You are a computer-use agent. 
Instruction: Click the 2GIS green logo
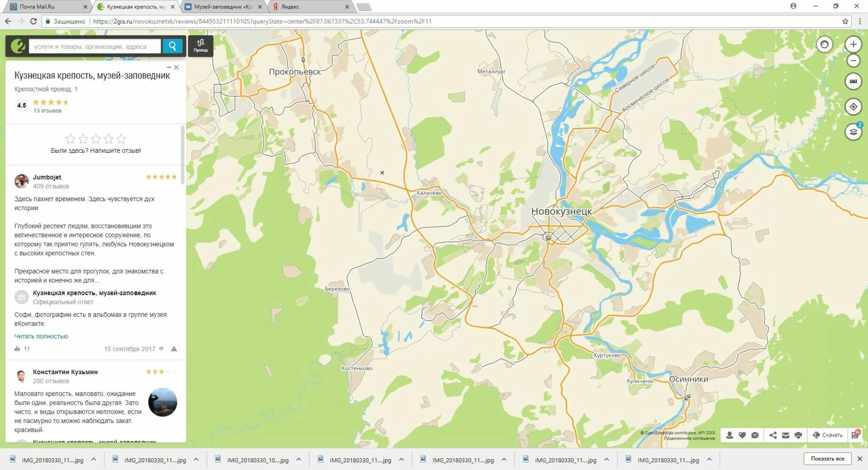17,46
